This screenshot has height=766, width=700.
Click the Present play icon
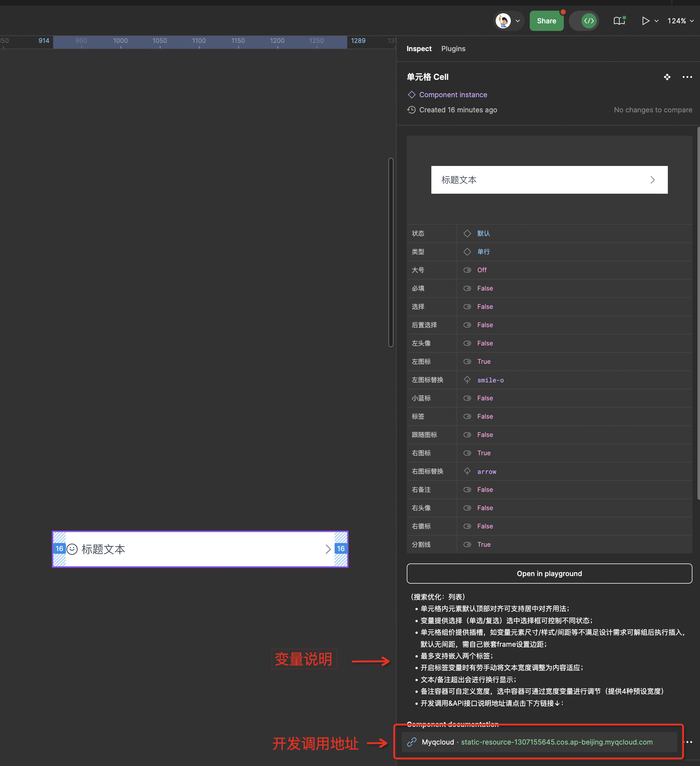pyautogui.click(x=645, y=21)
